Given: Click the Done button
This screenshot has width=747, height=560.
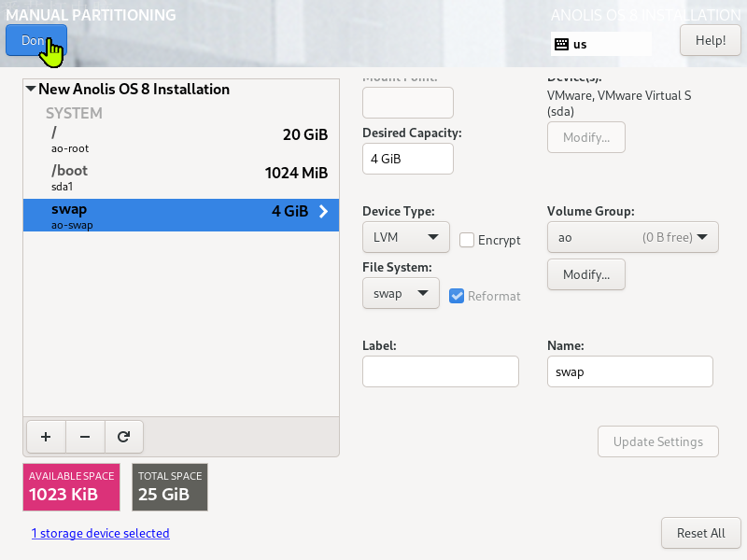Looking at the screenshot, I should [x=36, y=40].
